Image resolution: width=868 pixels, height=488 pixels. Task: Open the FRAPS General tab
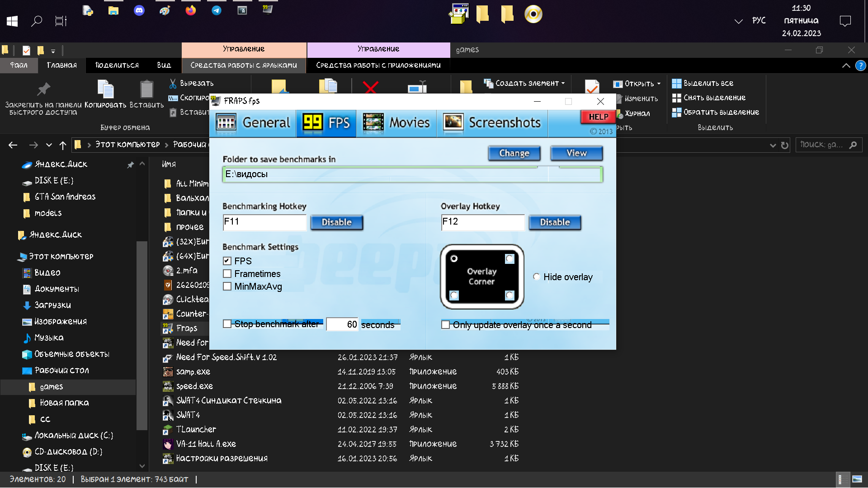click(x=253, y=123)
